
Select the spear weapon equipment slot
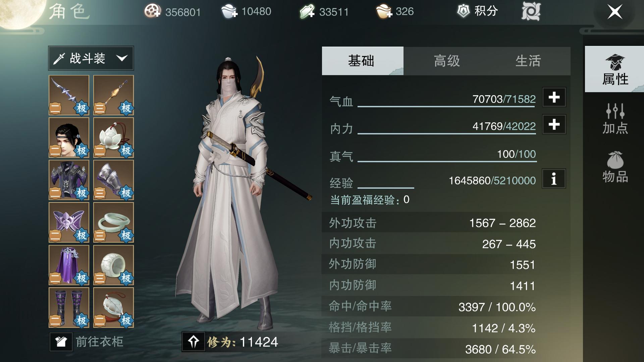click(x=69, y=95)
